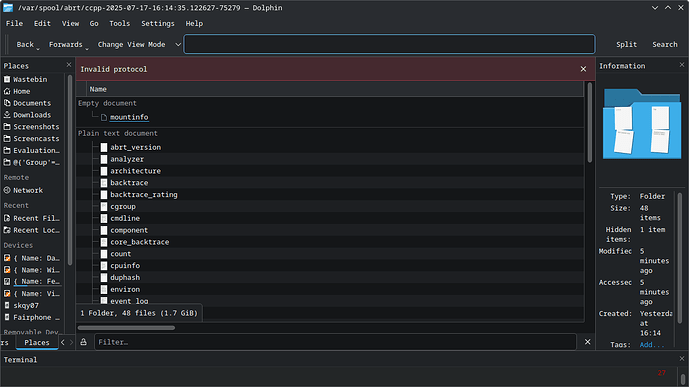Close the filter bar
This screenshot has height=387, width=689.
[x=587, y=342]
